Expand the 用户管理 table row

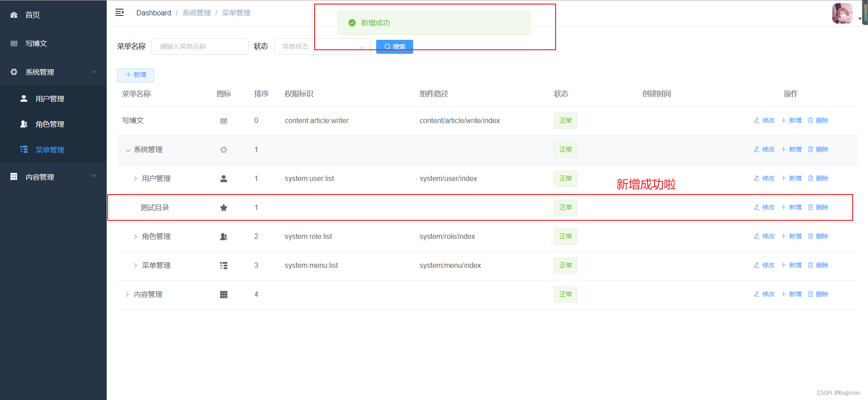click(135, 179)
